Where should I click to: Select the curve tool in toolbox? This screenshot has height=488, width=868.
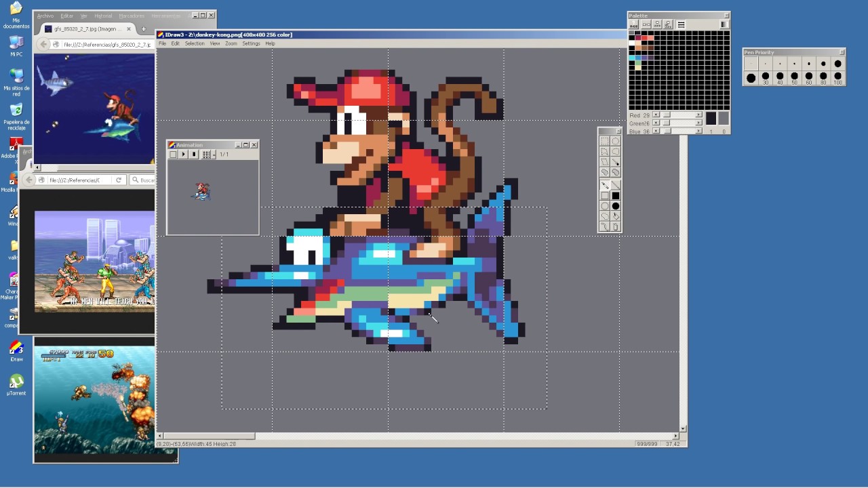[x=605, y=226]
